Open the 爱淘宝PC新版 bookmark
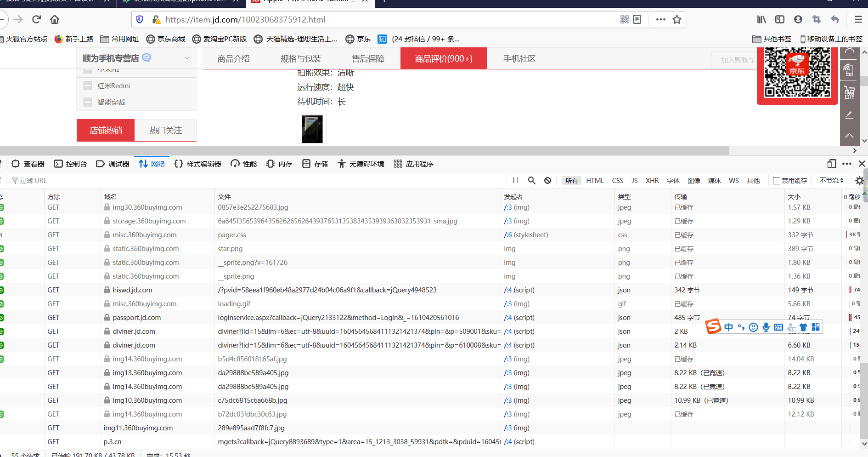Viewport: 868px width, 457px height. [x=220, y=39]
